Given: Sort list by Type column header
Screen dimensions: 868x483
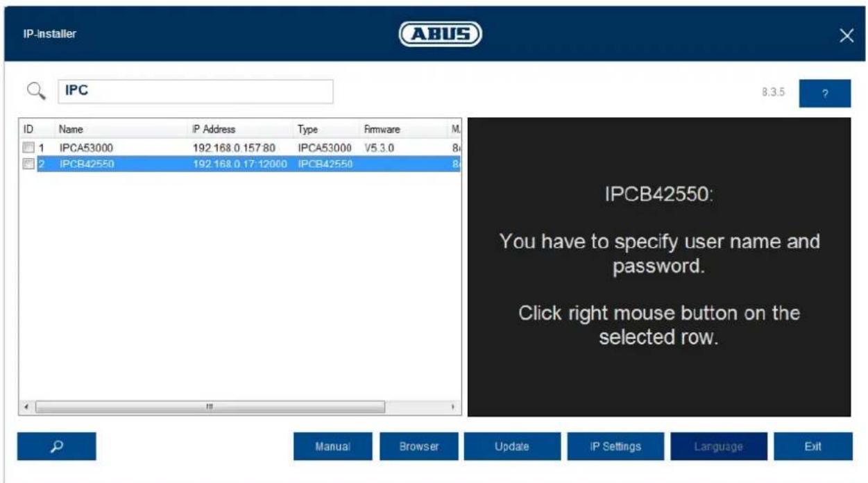Looking at the screenshot, I should pos(307,129).
